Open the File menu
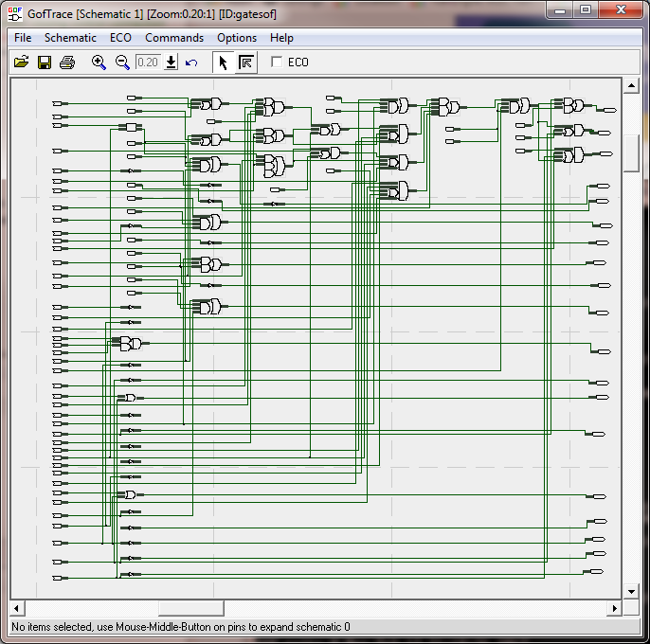 tap(23, 38)
